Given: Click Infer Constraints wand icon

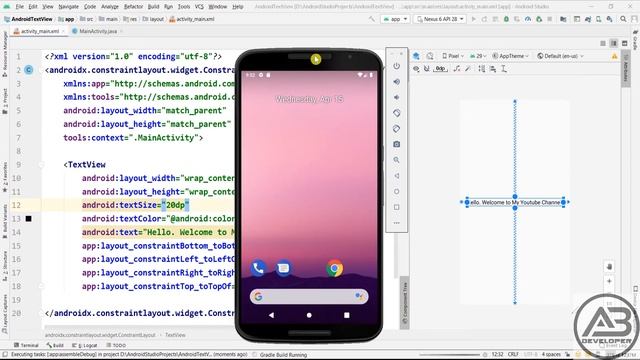Looking at the screenshot, I should point(468,69).
